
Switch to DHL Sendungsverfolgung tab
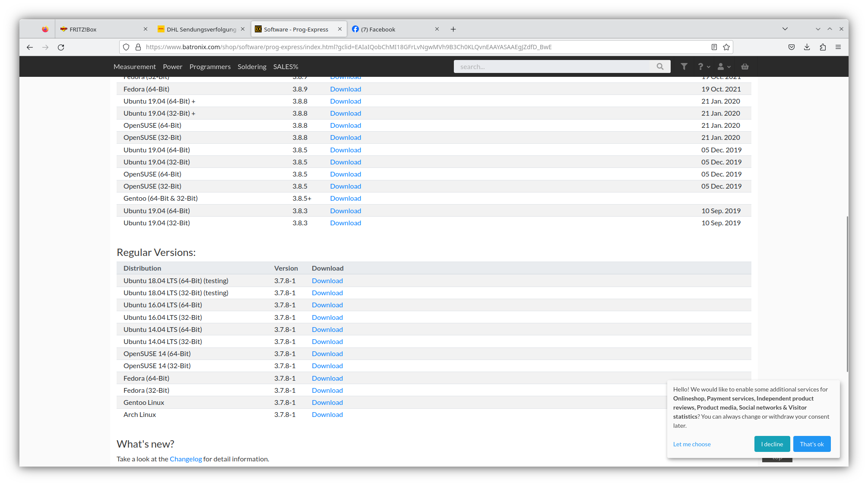pos(201,29)
